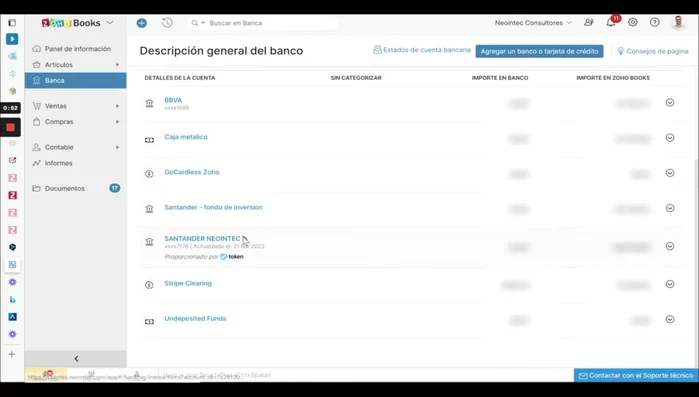
Task: Open SANTANDER NEOINTEC account link
Action: click(x=202, y=238)
